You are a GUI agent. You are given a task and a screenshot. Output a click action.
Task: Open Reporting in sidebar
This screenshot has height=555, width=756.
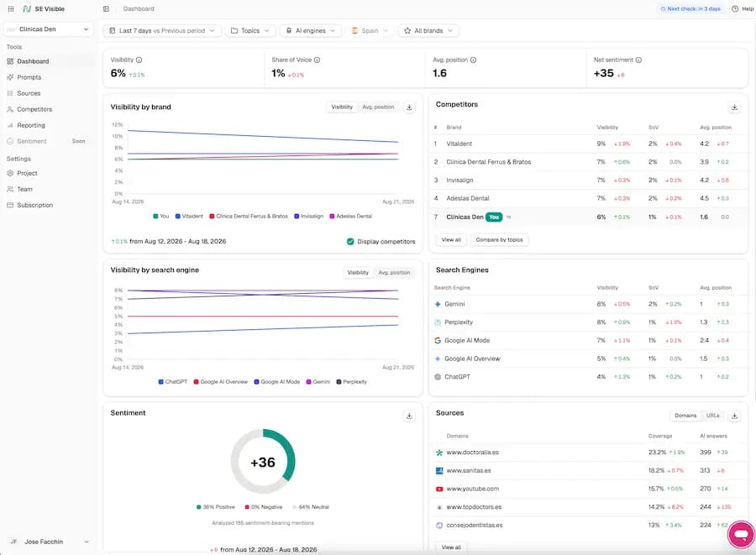coord(31,125)
